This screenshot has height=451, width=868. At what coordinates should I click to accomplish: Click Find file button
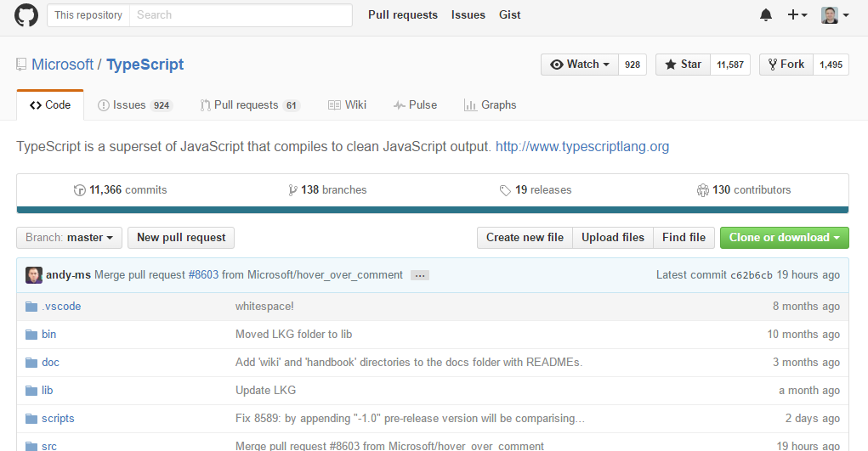click(x=684, y=238)
